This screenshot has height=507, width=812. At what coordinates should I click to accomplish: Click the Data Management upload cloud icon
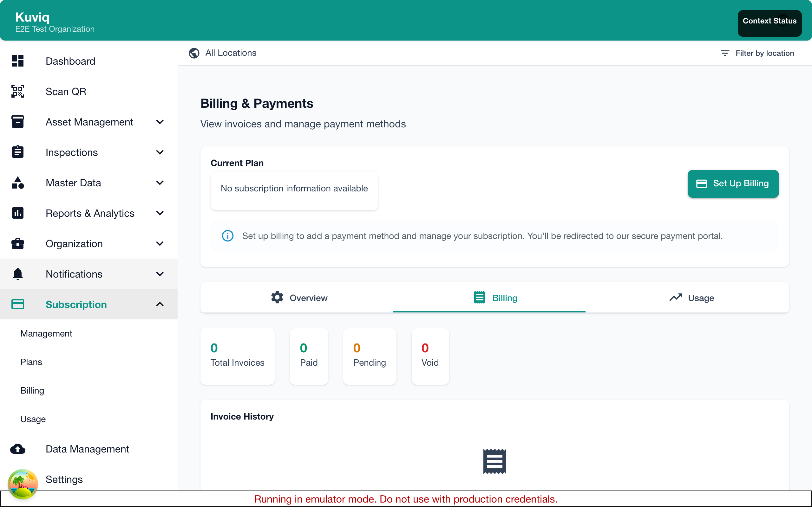17,449
